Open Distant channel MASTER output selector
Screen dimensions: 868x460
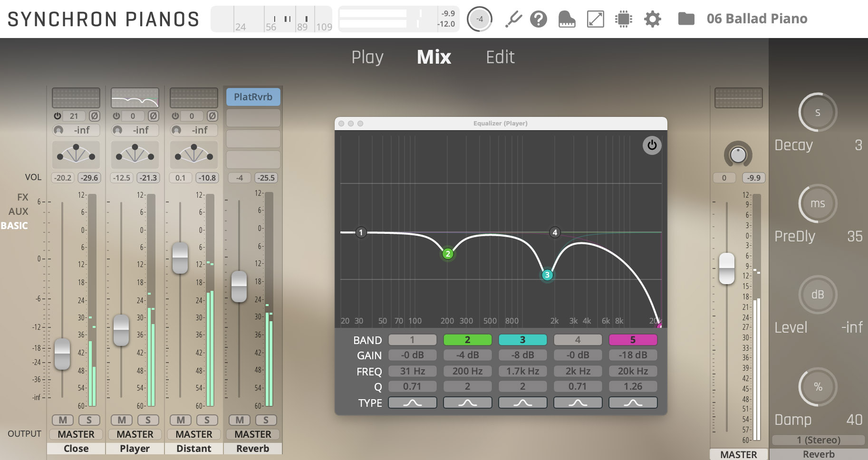click(x=194, y=434)
